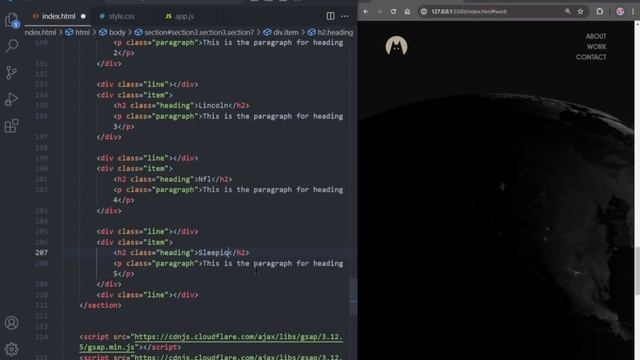
Task: Open editor More Actions menu
Action: point(345,16)
